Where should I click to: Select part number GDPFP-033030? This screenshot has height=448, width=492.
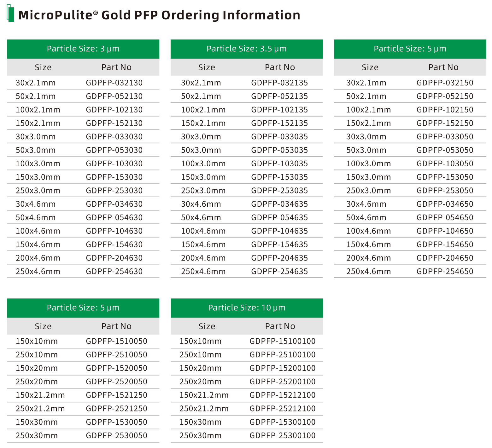pyautogui.click(x=114, y=137)
